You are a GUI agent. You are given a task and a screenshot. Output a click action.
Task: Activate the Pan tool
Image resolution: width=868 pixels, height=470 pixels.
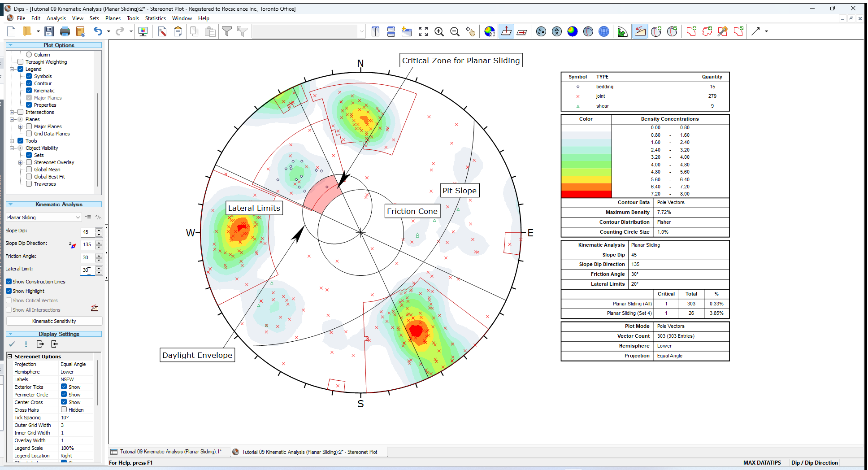pyautogui.click(x=471, y=31)
